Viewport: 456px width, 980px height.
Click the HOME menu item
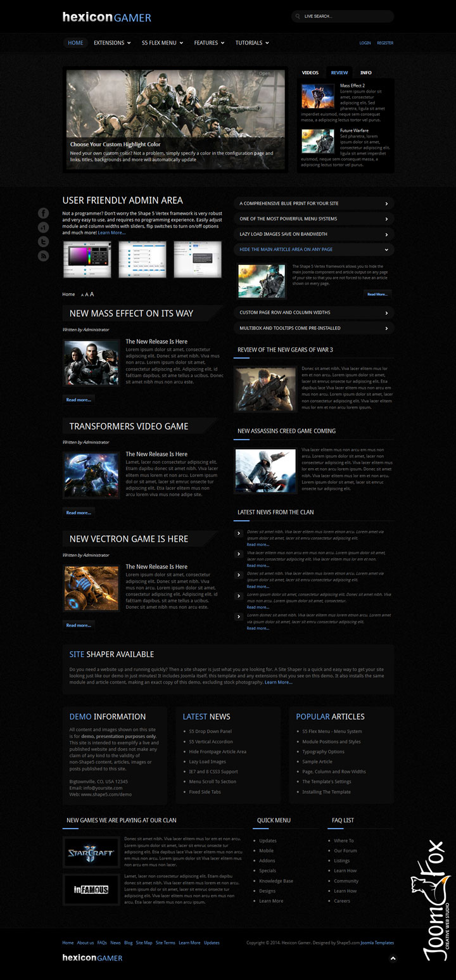tap(75, 43)
